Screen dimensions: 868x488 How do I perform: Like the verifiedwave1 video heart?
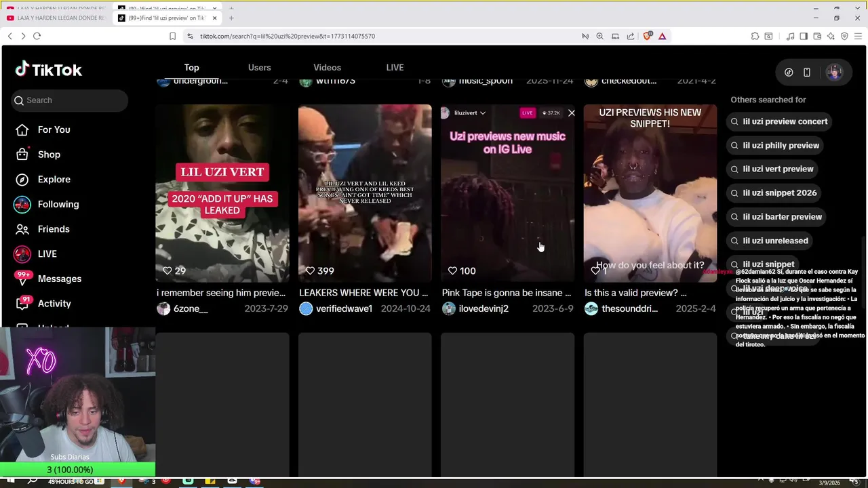point(310,270)
